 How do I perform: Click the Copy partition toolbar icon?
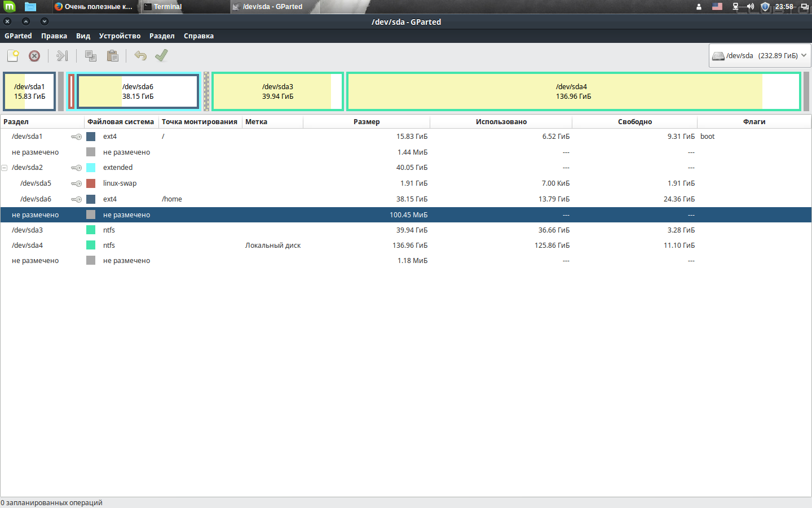click(x=90, y=56)
